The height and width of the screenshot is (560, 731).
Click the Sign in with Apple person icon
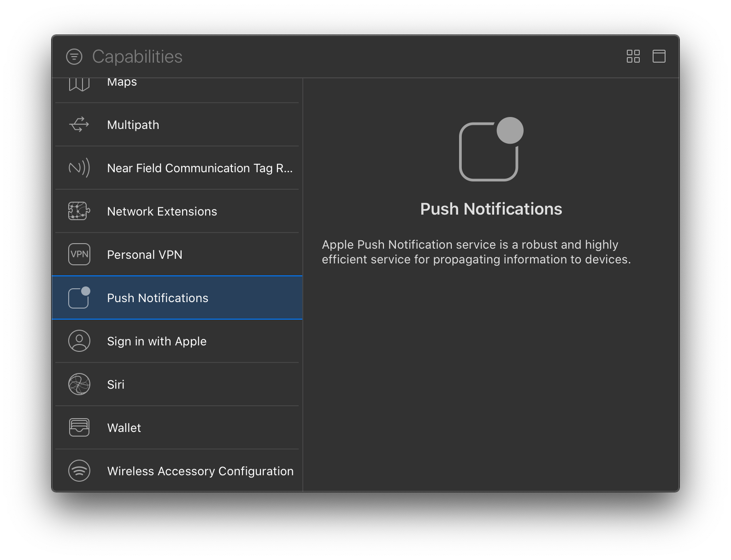coord(79,341)
